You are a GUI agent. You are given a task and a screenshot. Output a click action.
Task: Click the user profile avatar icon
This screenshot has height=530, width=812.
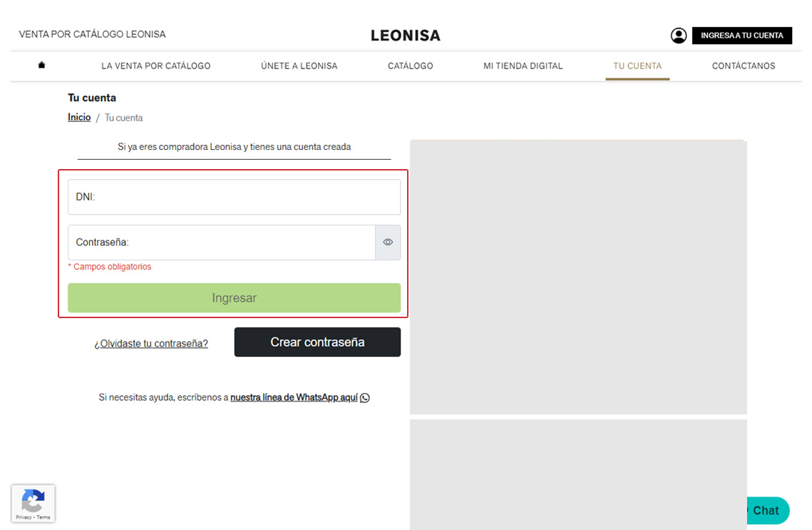click(x=679, y=36)
